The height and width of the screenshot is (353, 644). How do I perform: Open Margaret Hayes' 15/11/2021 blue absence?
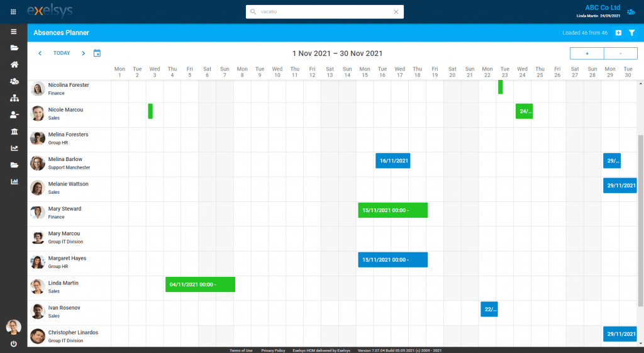coord(392,260)
